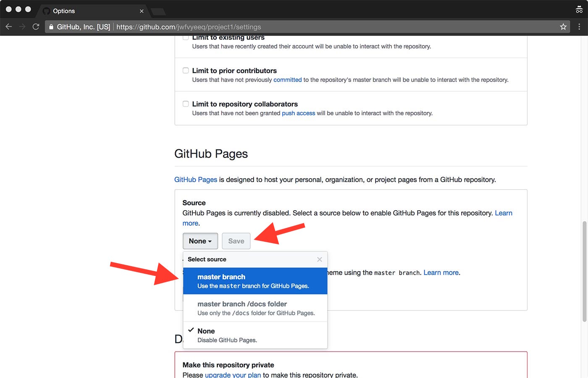Close the Options browser tab
The width and height of the screenshot is (588, 378).
point(142,11)
